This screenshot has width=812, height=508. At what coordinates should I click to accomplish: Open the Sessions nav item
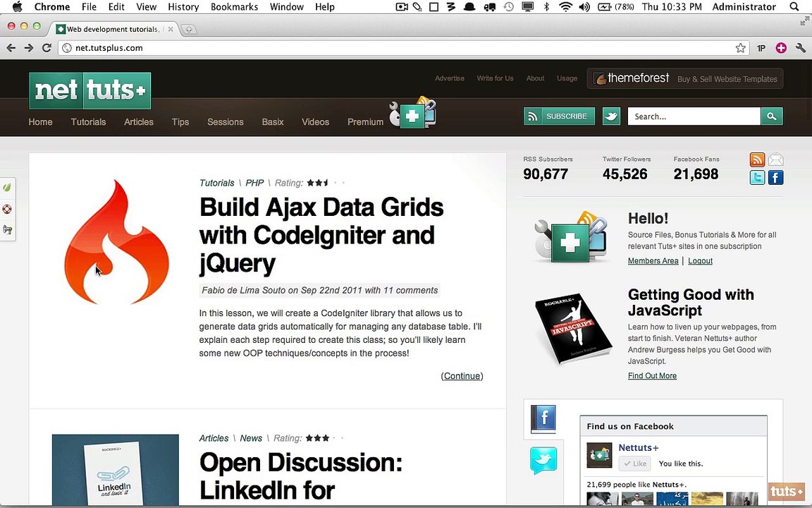226,122
